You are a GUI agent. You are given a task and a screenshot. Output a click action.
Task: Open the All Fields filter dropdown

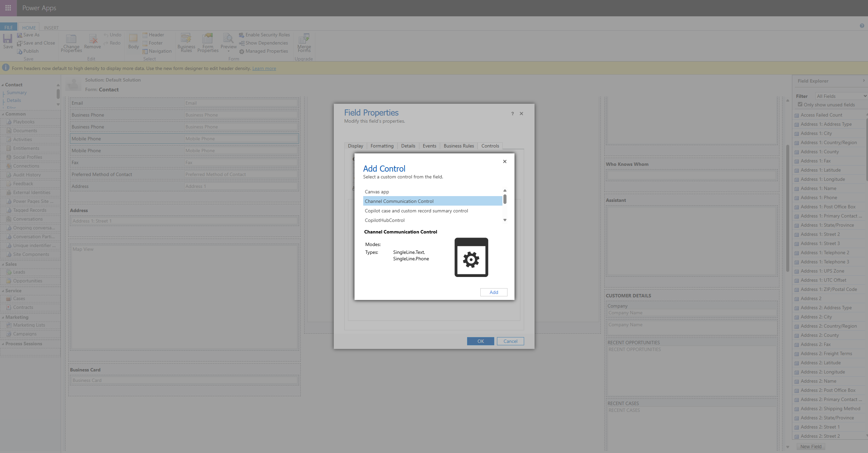pyautogui.click(x=841, y=96)
